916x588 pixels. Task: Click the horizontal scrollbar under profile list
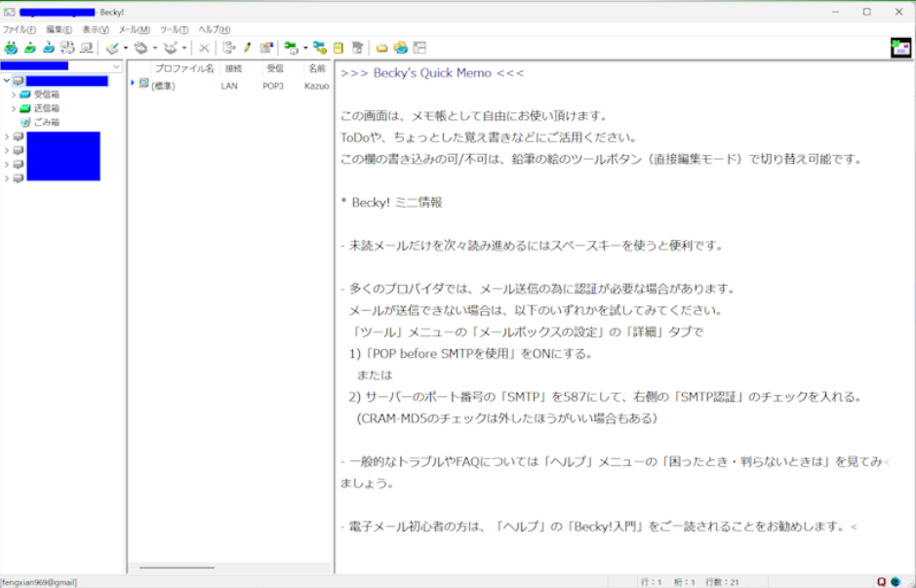click(x=177, y=567)
